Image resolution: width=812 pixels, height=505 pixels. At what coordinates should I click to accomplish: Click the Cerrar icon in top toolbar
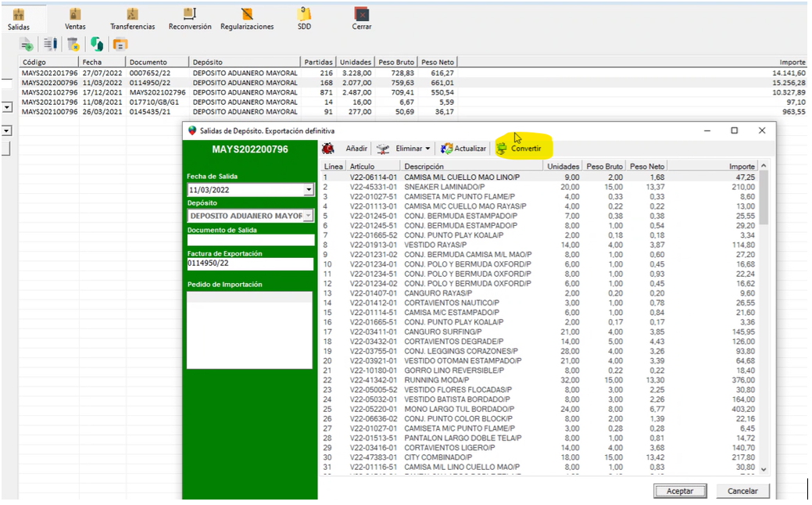pyautogui.click(x=361, y=19)
